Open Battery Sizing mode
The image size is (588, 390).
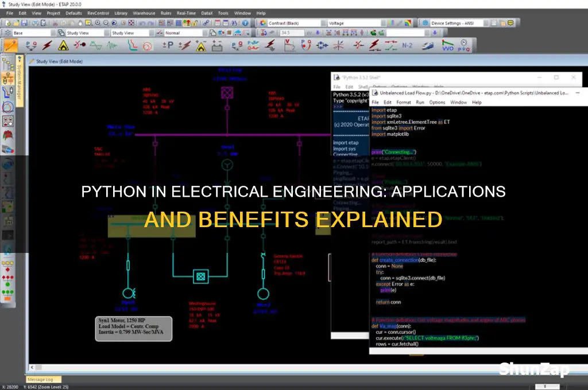(x=217, y=46)
